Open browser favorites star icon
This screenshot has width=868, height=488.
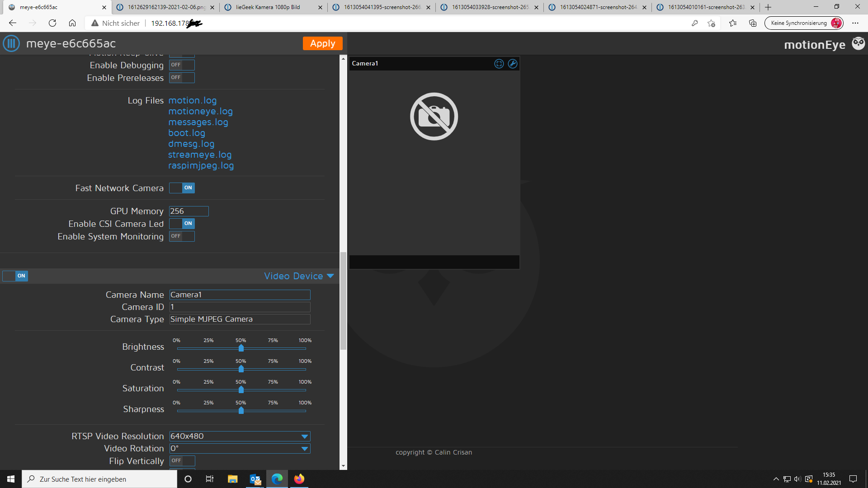tap(732, 23)
